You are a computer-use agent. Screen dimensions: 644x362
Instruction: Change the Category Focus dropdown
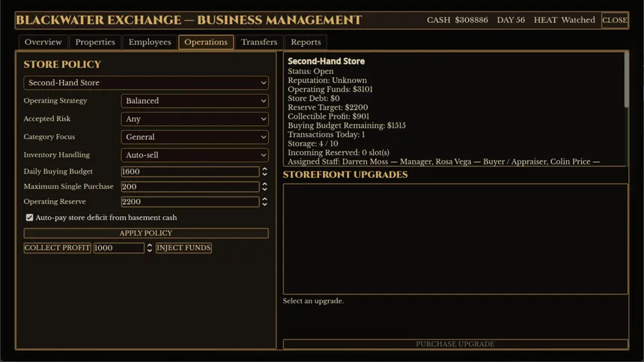195,137
